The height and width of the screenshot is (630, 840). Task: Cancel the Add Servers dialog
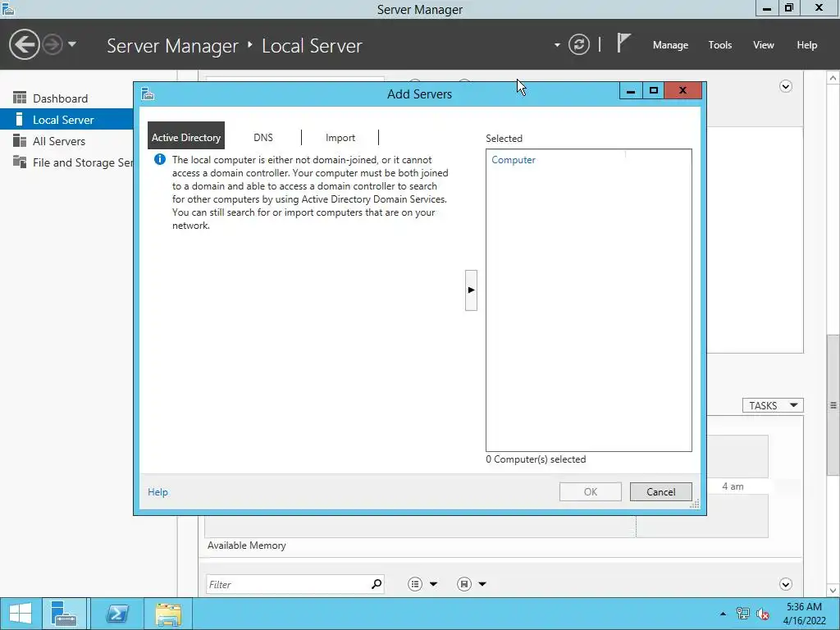click(660, 492)
